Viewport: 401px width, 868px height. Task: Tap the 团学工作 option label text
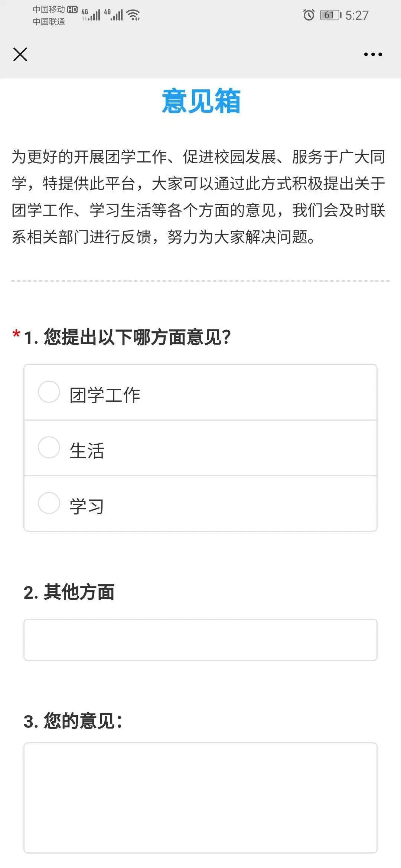click(x=105, y=395)
